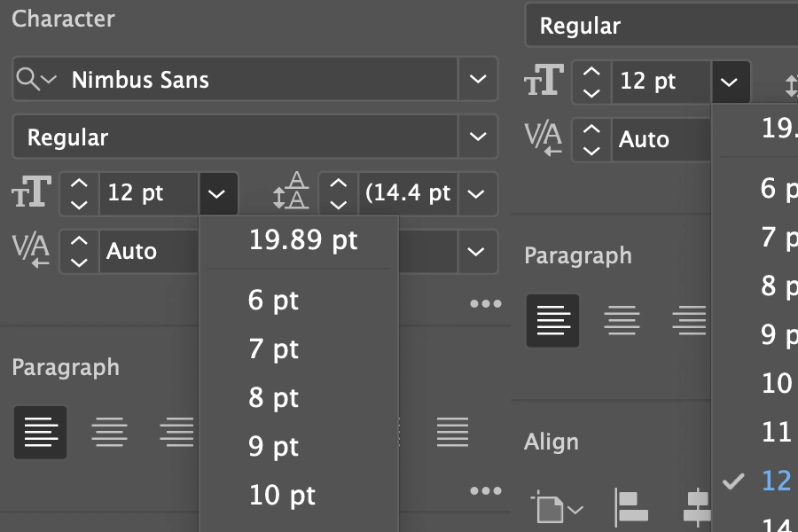798x532 pixels.
Task: Decrease leading with the down arrow
Action: 338,205
